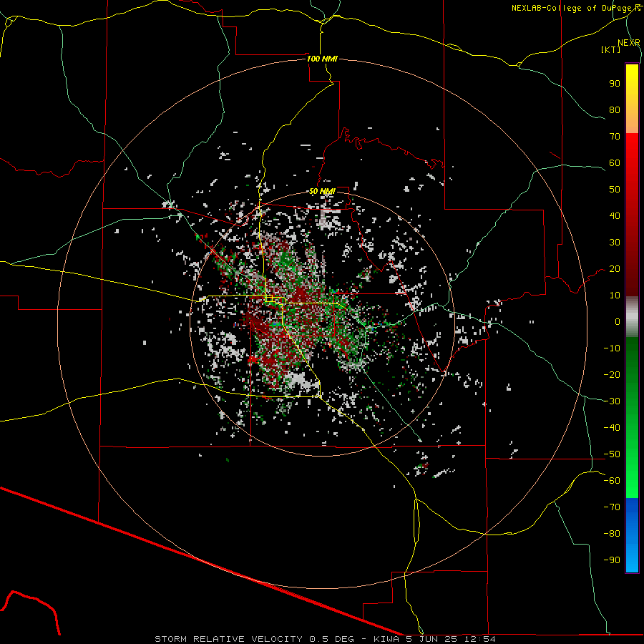Click the 10 value on velocity scale
The width and height of the screenshot is (644, 644).
pos(615,296)
